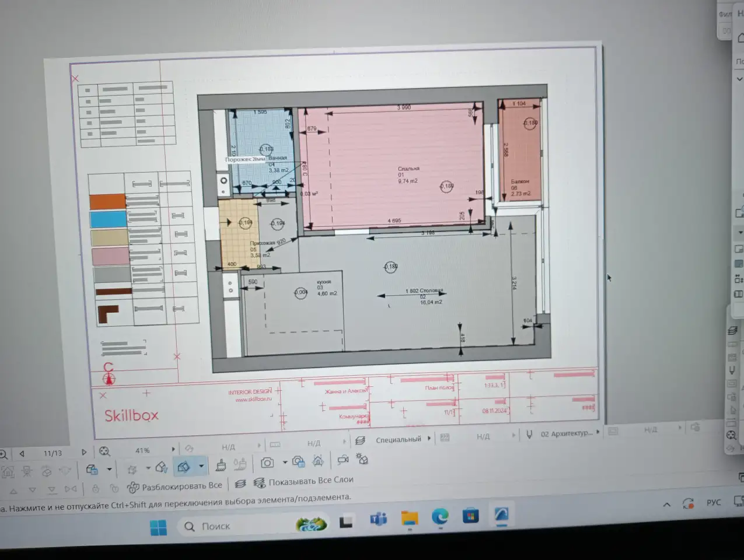The height and width of the screenshot is (560, 744).
Task: Click the video camera icon in toolbar
Action: tap(343, 460)
